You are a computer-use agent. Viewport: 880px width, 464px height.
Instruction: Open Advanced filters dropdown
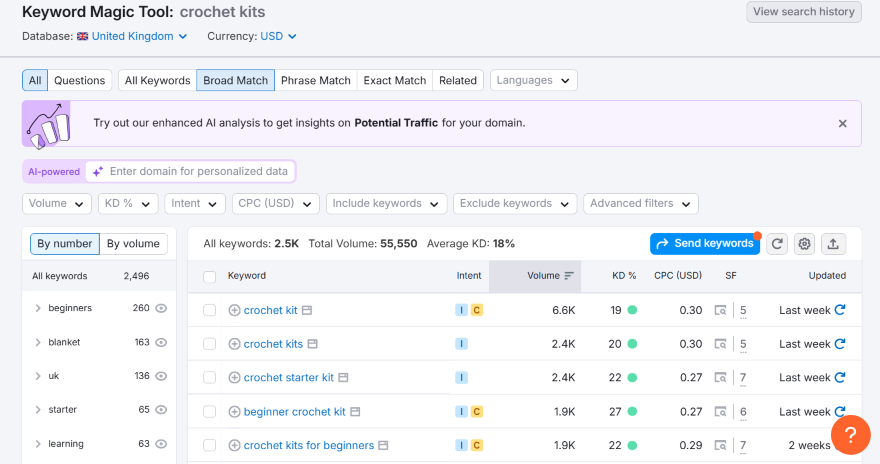[x=640, y=204]
